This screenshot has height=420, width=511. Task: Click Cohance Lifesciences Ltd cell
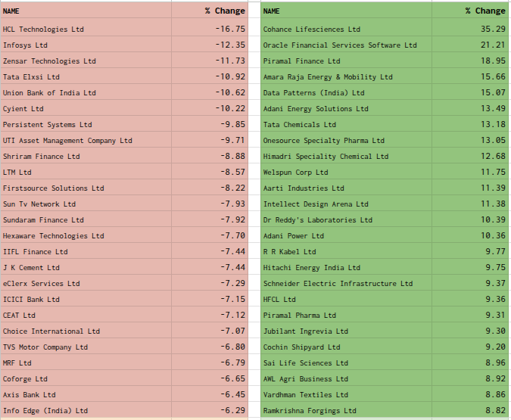point(347,29)
